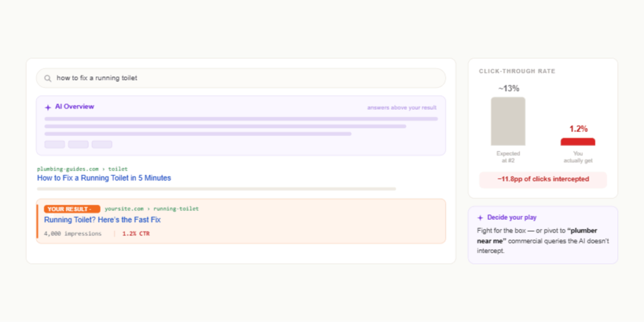Click the AI Overview heading

coord(75,107)
